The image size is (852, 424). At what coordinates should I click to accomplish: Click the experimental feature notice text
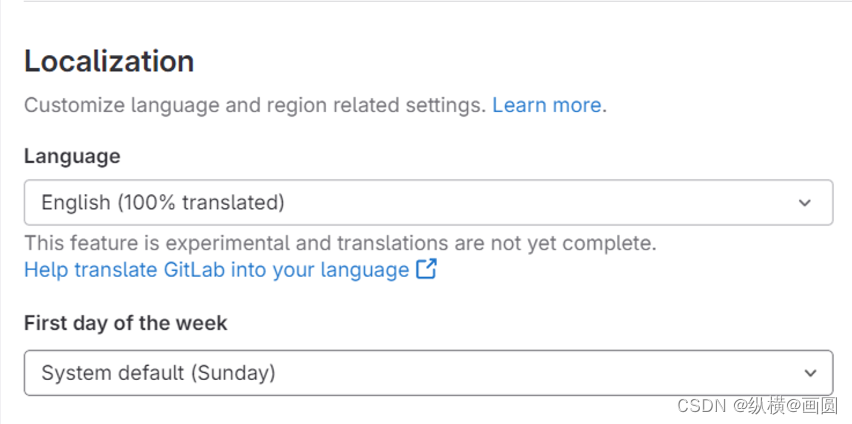coord(340,244)
